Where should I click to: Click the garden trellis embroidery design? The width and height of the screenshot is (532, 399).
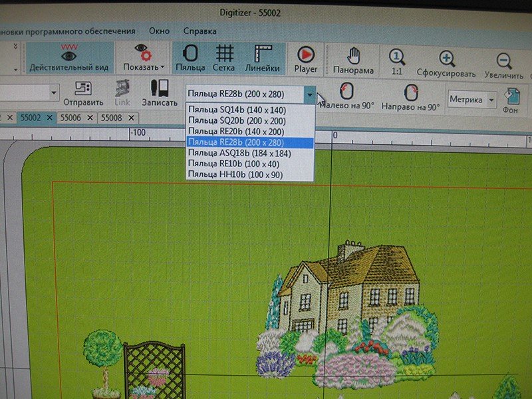point(154,370)
